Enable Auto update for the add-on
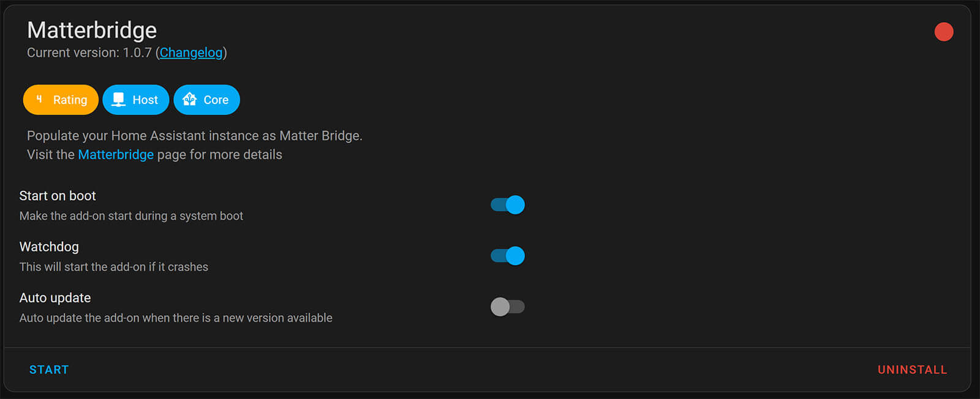Viewport: 980px width, 399px height. click(x=507, y=306)
